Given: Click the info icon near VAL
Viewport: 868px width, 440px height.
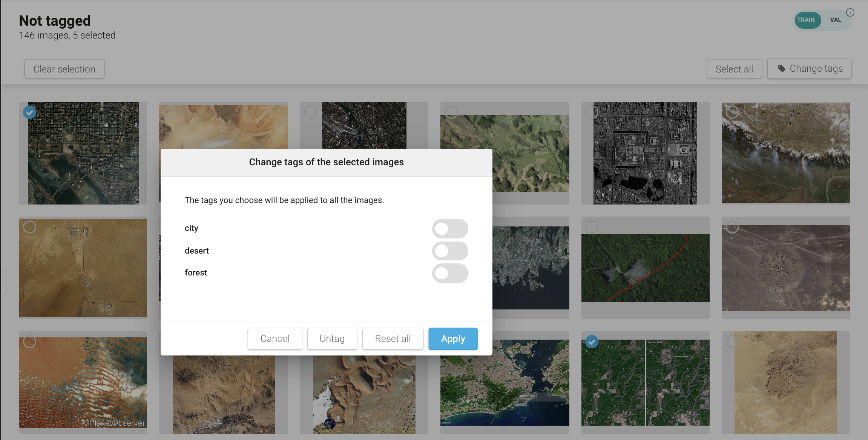Looking at the screenshot, I should (850, 12).
